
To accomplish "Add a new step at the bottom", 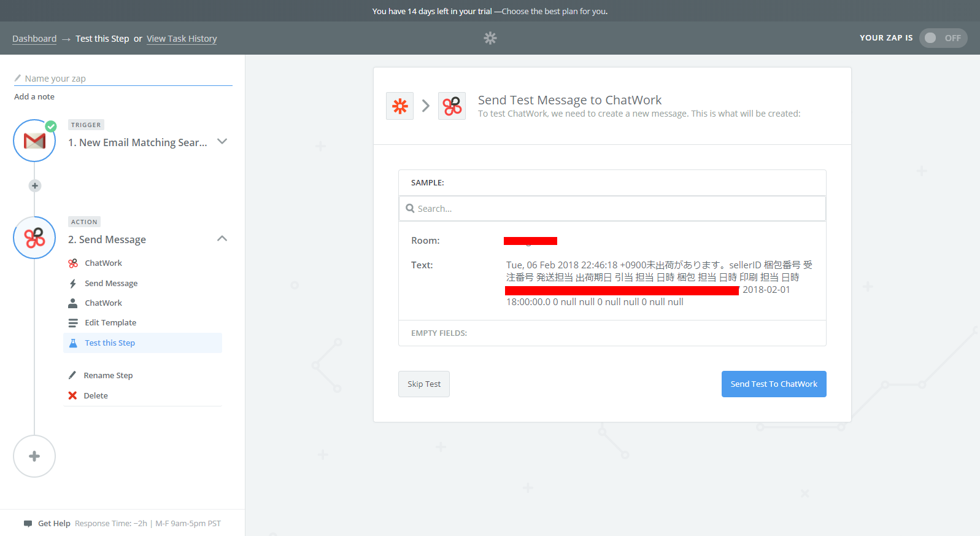I will pos(34,456).
